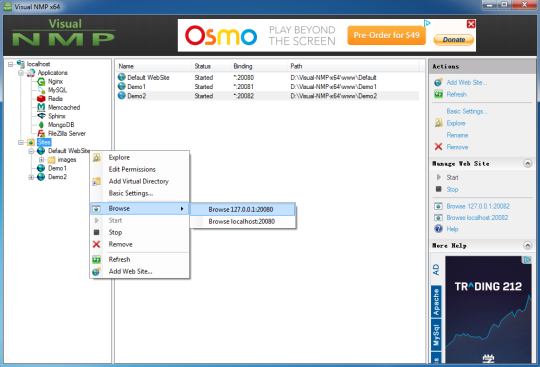Click the Start triangle icon in Manage Web Site

438,177
